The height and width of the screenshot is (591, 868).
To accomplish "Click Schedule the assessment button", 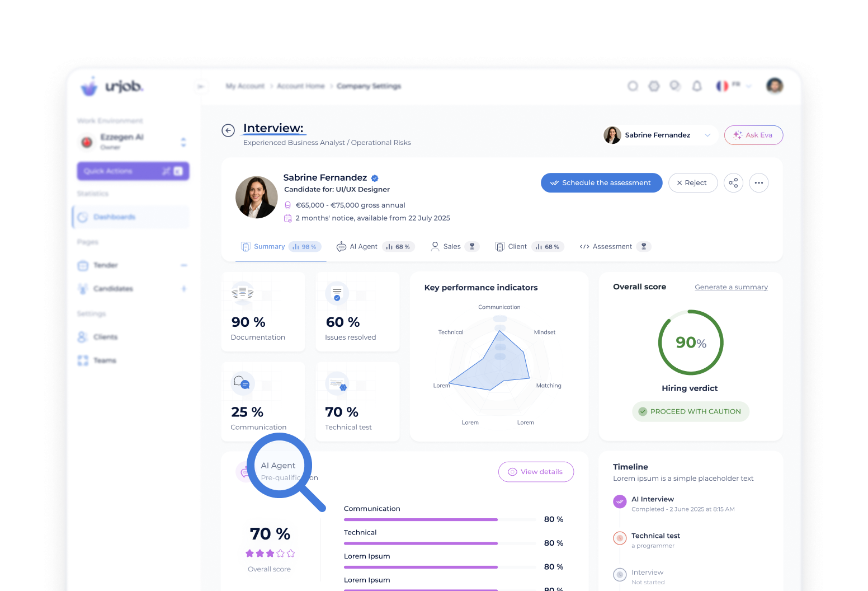I will (x=601, y=183).
